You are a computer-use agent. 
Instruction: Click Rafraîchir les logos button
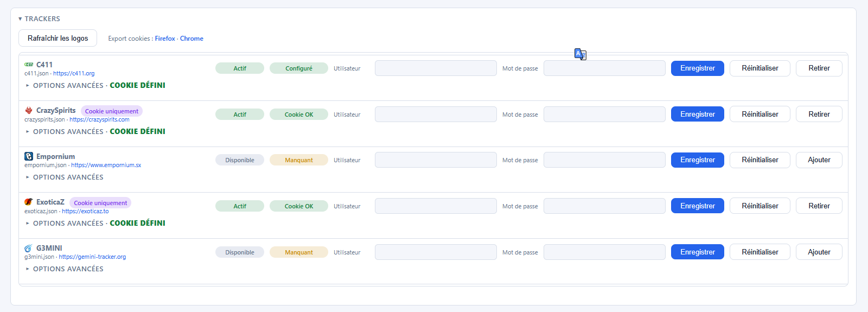point(58,38)
